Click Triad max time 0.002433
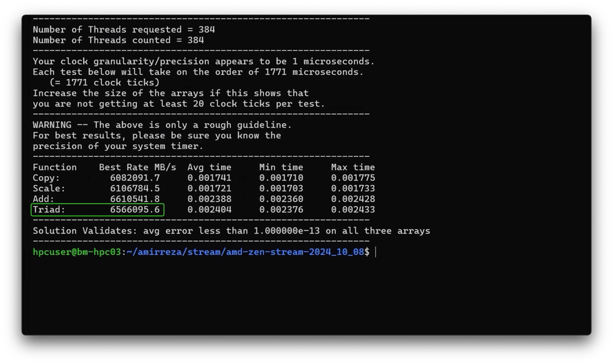The height and width of the screenshot is (364, 613). coord(353,210)
